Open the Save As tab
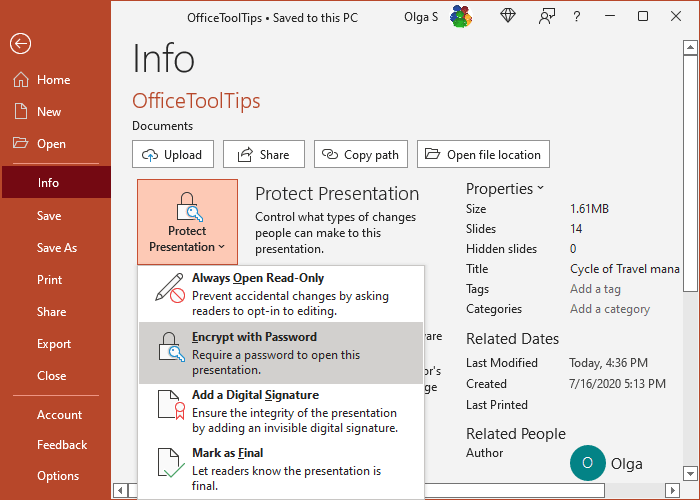The width and height of the screenshot is (700, 500). click(56, 248)
